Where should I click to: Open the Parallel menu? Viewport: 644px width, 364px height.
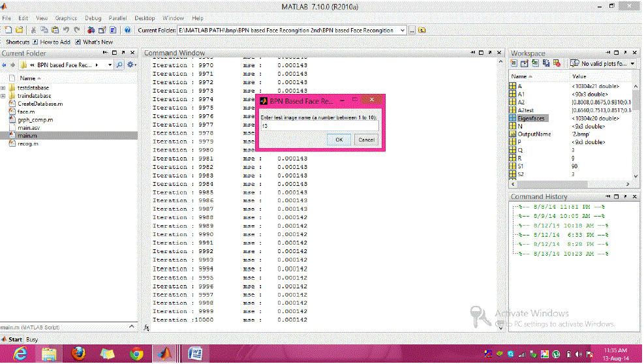(117, 18)
